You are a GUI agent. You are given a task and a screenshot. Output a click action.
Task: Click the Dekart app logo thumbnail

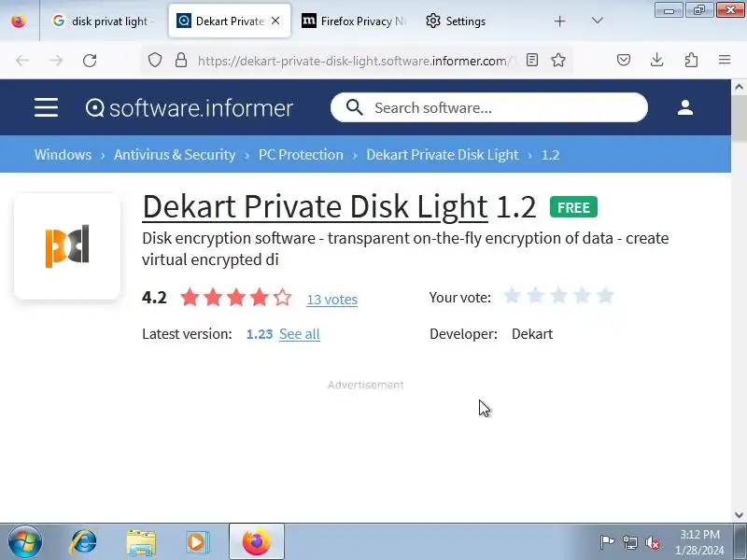[x=67, y=246]
